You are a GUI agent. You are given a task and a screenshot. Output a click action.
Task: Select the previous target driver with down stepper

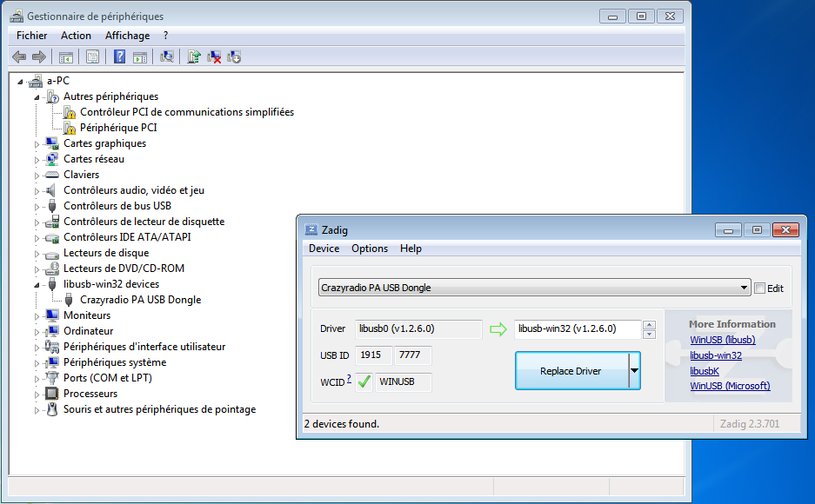(x=649, y=335)
